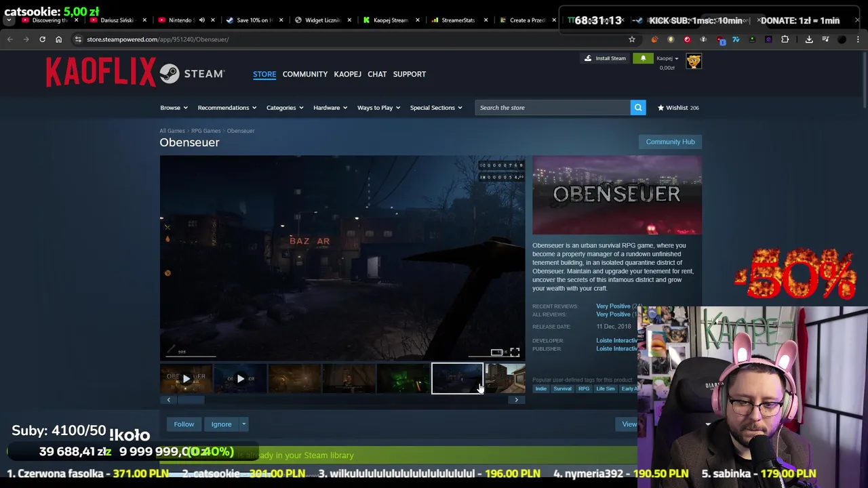Click the site info icon in address bar
The height and width of the screenshot is (488, 868).
pyautogui.click(x=79, y=39)
